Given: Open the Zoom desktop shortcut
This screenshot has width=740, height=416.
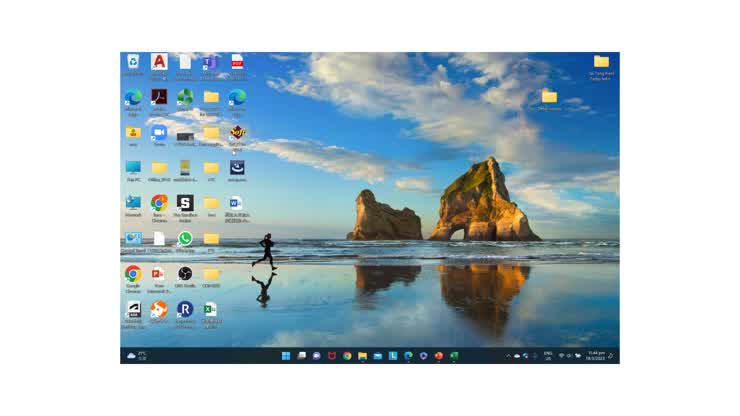Looking at the screenshot, I should coord(159,133).
